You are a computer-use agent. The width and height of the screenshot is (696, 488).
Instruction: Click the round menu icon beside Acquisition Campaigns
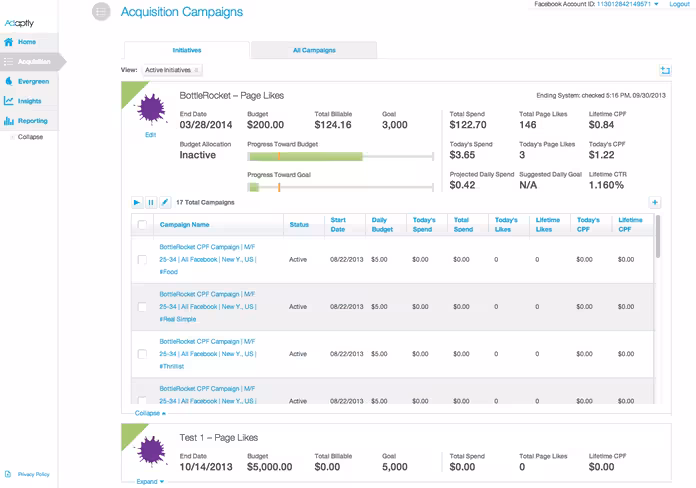pyautogui.click(x=101, y=12)
